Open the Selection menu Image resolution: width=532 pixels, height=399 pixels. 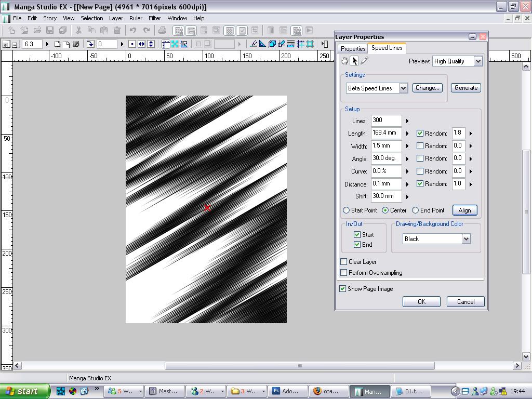pos(91,18)
